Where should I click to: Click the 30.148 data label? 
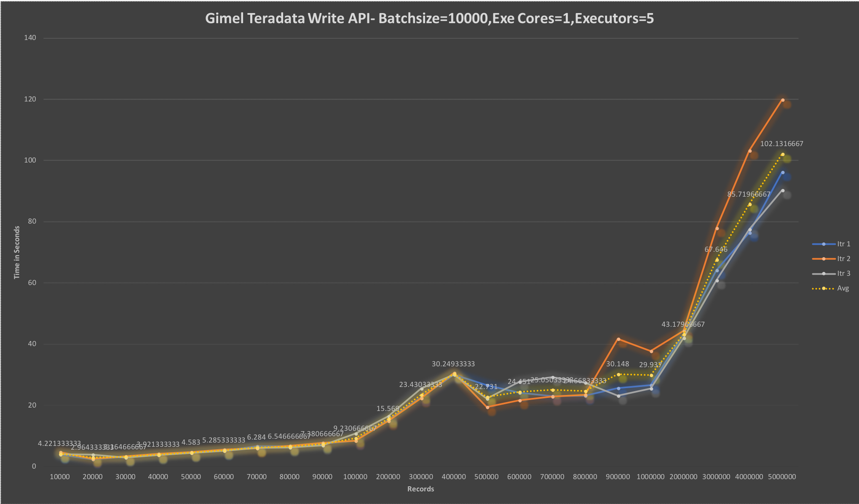(x=618, y=364)
